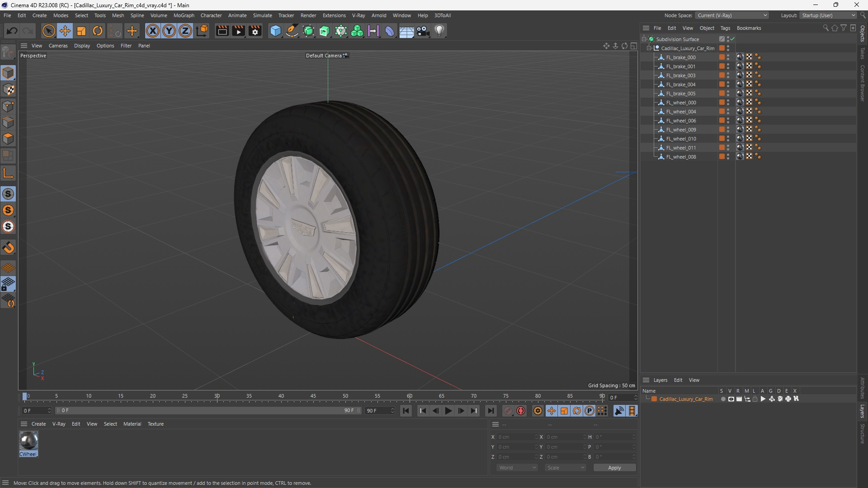Open the Node Space dropdown
The image size is (868, 488).
[732, 15]
